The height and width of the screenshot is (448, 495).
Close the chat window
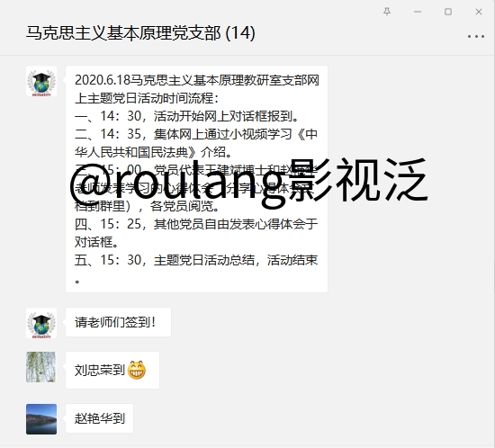click(x=479, y=12)
